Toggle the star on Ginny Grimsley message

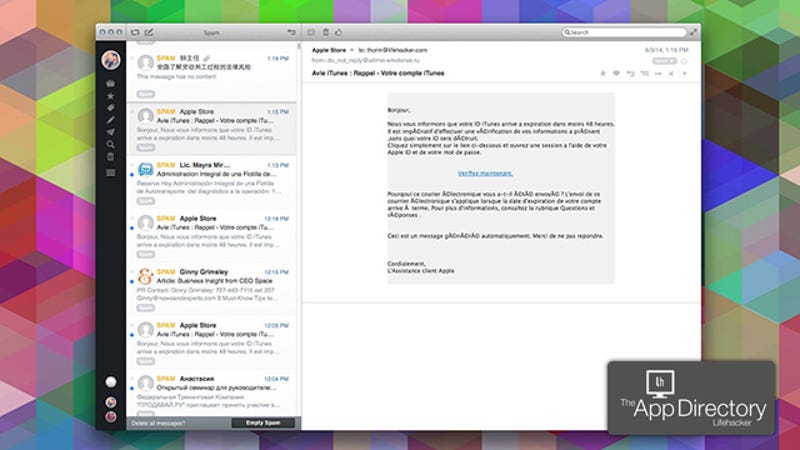(132, 272)
